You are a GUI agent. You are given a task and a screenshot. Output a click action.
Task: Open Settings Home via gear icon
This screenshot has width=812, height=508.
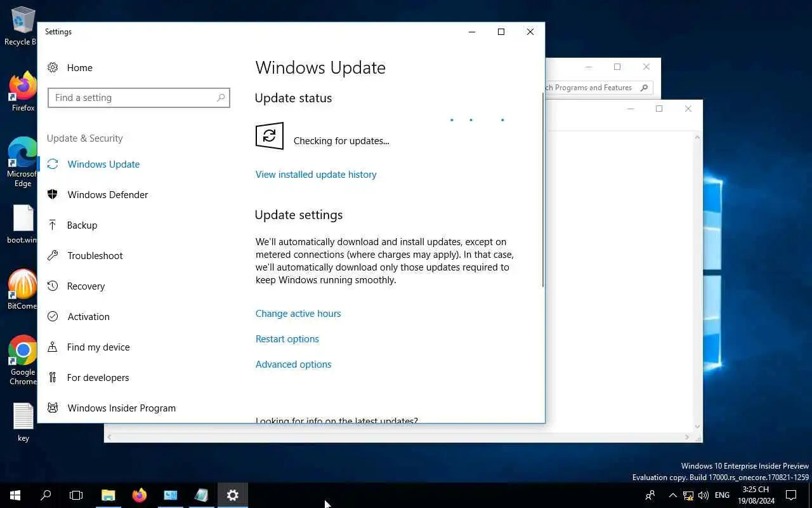click(x=53, y=67)
